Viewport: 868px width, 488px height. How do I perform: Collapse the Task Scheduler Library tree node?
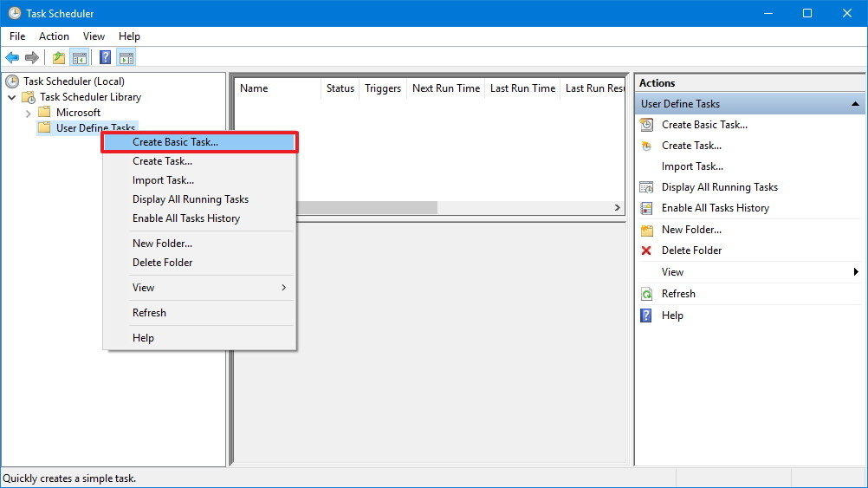tap(12, 97)
